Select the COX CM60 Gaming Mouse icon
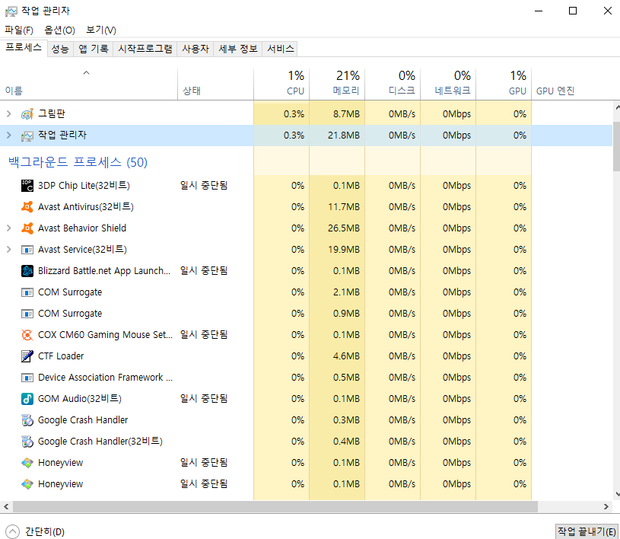620x539 pixels. 27,335
